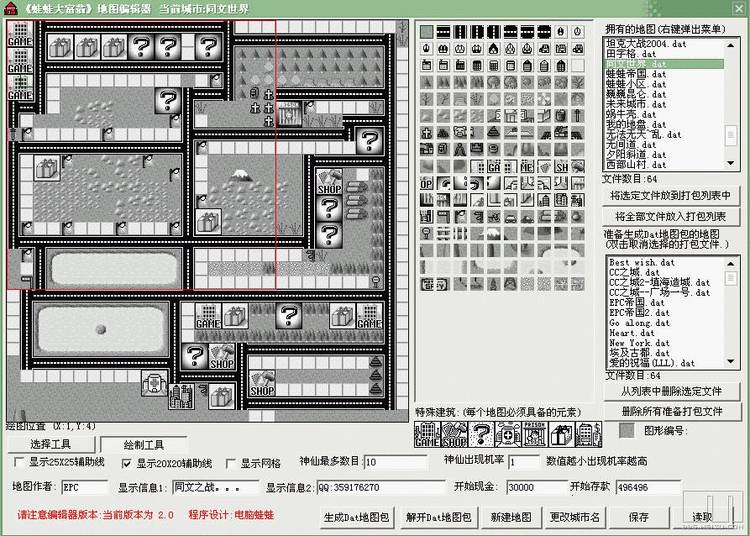Select the SHOP special building icon
The width and height of the screenshot is (750, 536).
pyautogui.click(x=454, y=435)
